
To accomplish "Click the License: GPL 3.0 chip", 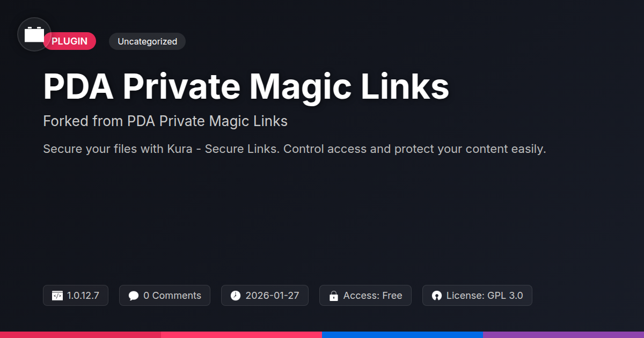I will [x=477, y=296].
